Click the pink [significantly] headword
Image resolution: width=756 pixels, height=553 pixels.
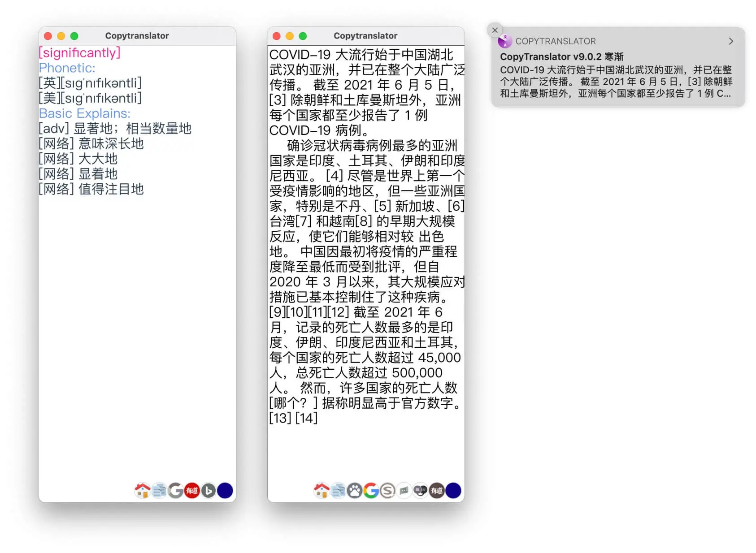pyautogui.click(x=79, y=53)
